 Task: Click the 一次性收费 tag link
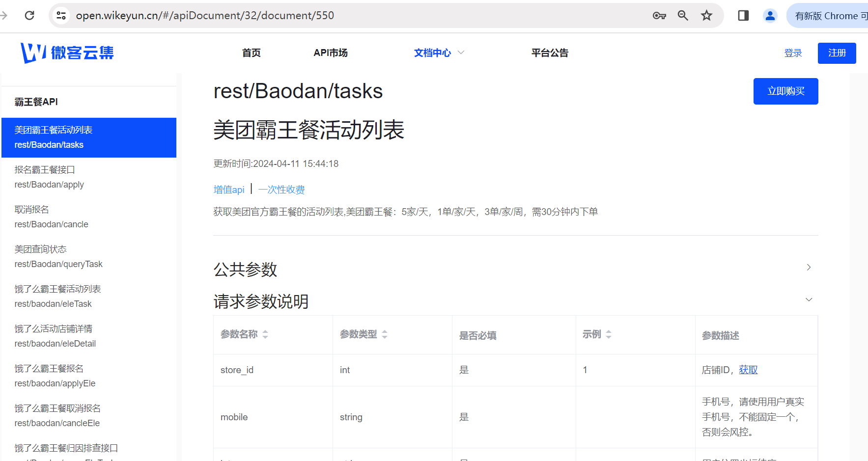coord(281,190)
